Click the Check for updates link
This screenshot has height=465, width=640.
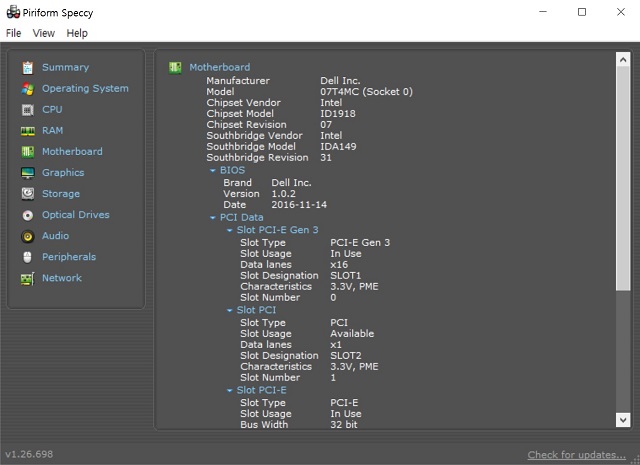click(576, 455)
